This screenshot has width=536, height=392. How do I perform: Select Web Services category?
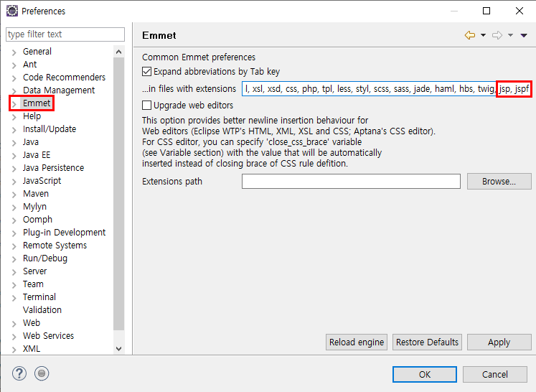point(48,336)
